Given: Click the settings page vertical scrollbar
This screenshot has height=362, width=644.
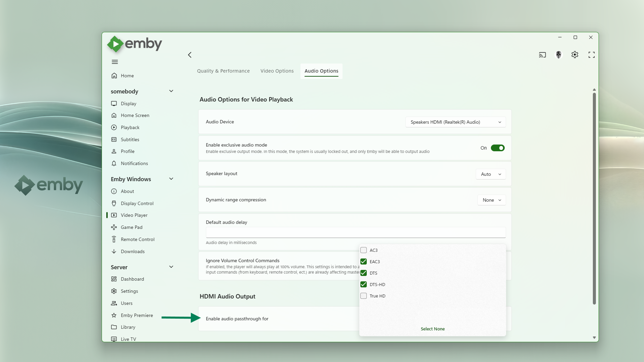Looking at the screenshot, I should pos(594,198).
